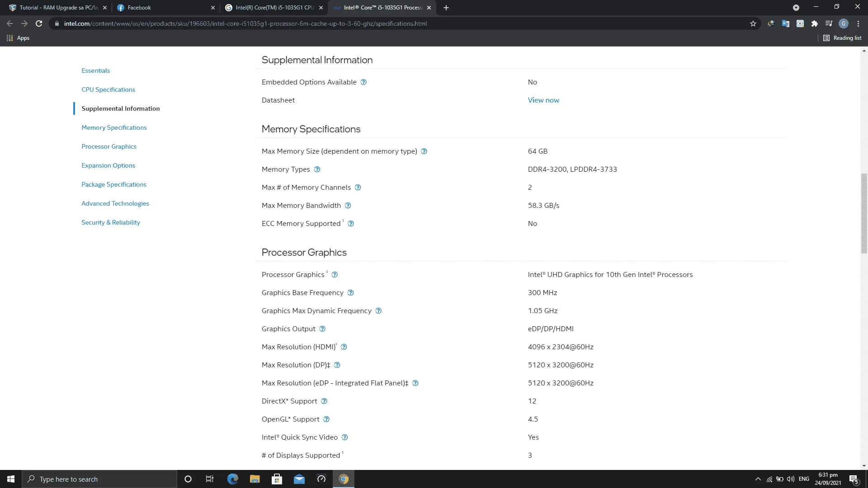Screen dimensions: 868x488
Task: Switch to Facebook tab
Action: (x=165, y=8)
